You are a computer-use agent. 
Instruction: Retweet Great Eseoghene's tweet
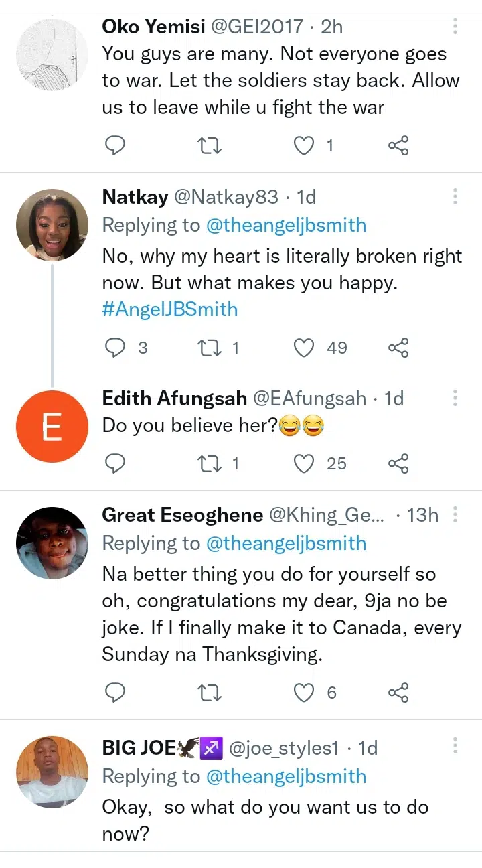[210, 693]
